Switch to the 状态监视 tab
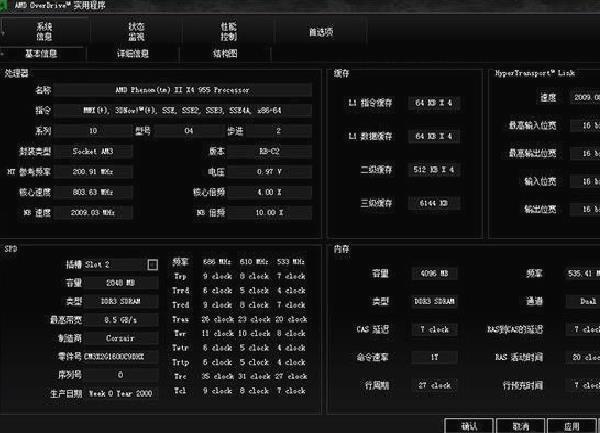 136,31
